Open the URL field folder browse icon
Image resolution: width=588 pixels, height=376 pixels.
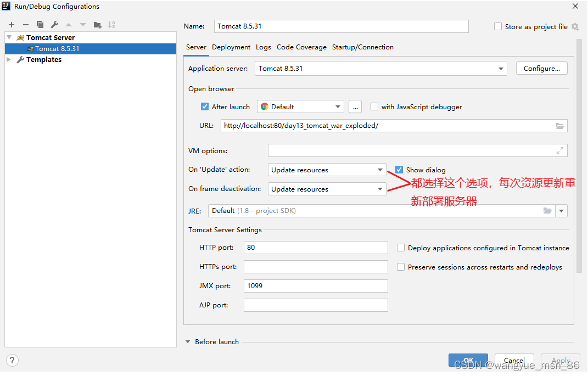[x=560, y=126]
